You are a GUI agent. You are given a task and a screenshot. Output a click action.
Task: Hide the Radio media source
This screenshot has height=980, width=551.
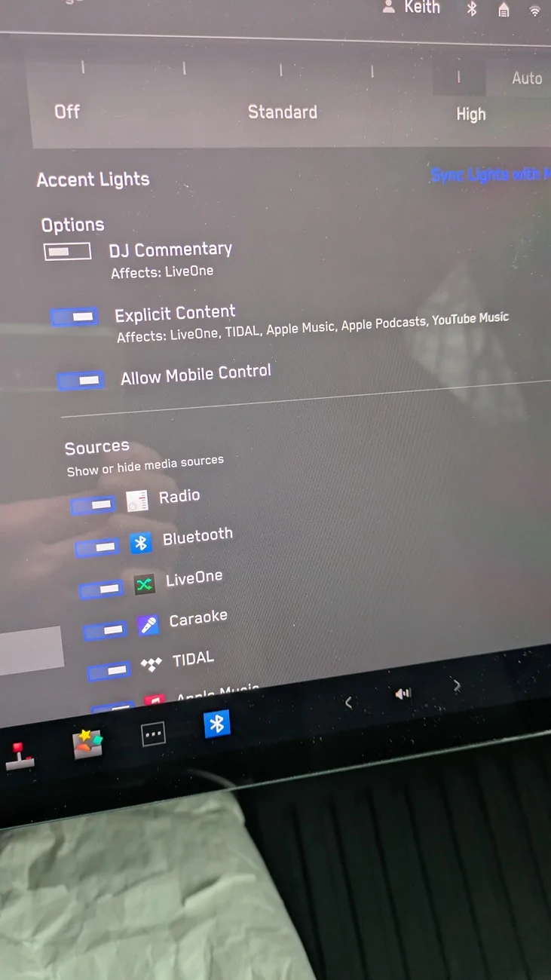[x=93, y=504]
